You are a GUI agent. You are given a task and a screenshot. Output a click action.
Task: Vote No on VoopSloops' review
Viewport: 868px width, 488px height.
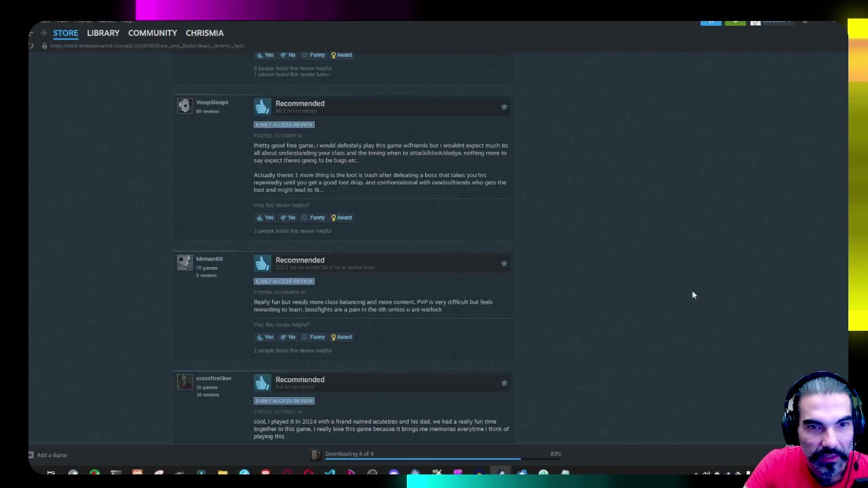(x=288, y=218)
